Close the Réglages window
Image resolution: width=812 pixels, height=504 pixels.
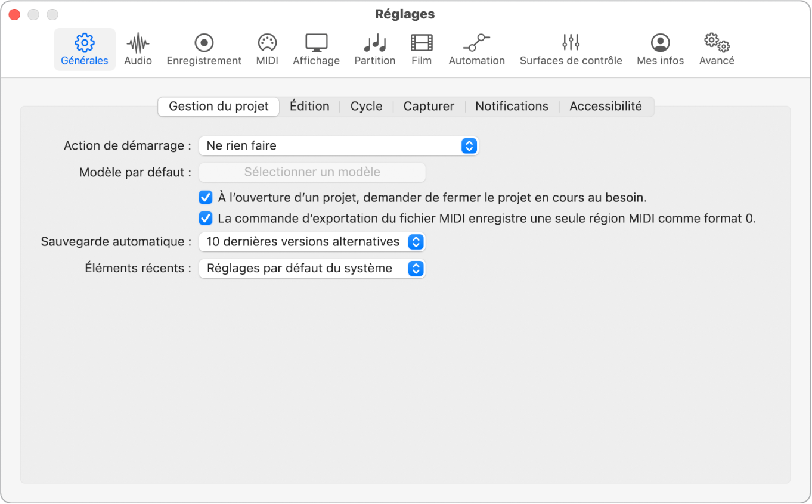(14, 14)
